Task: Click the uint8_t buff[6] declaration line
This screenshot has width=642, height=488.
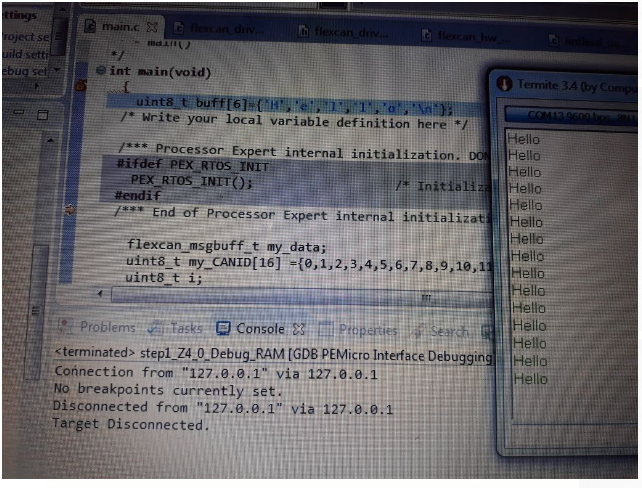Action: [x=294, y=106]
